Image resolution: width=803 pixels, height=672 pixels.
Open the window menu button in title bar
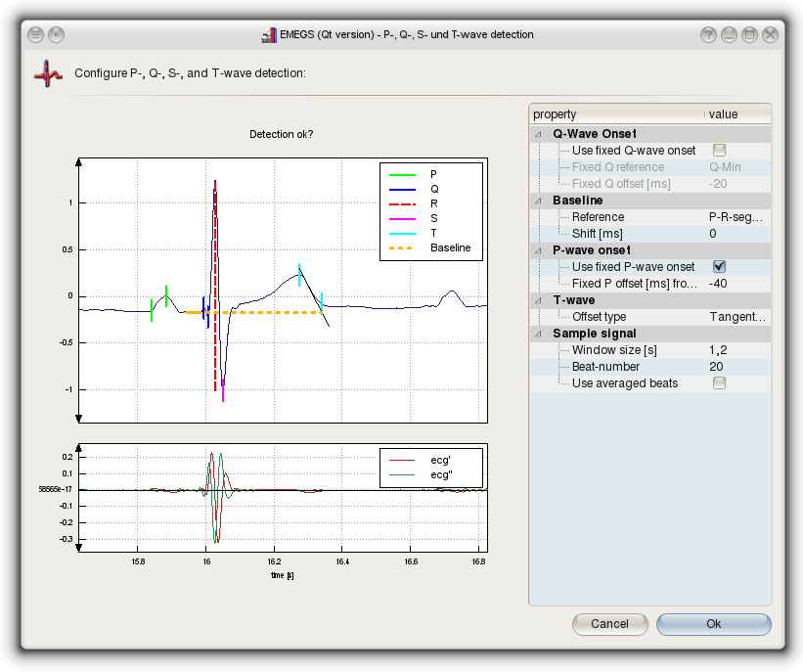35,34
